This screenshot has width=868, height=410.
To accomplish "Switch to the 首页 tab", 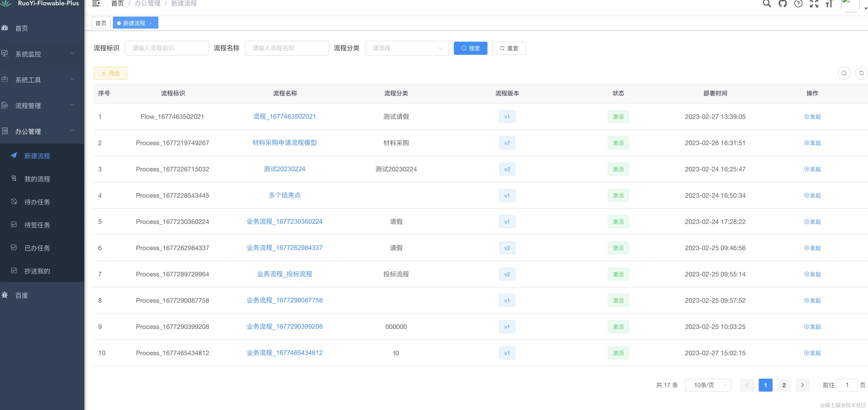I will (x=101, y=23).
